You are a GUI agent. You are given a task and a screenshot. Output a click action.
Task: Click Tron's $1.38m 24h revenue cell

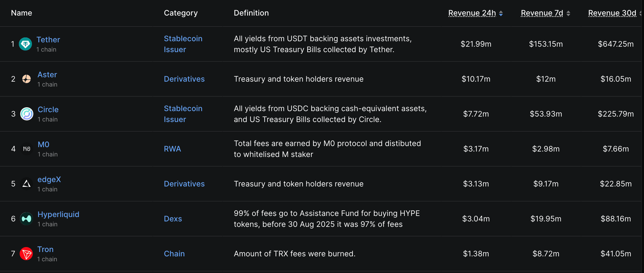coord(476,254)
